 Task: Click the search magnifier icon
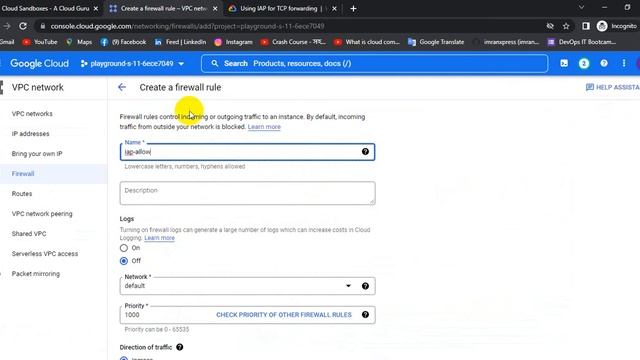[x=215, y=64]
